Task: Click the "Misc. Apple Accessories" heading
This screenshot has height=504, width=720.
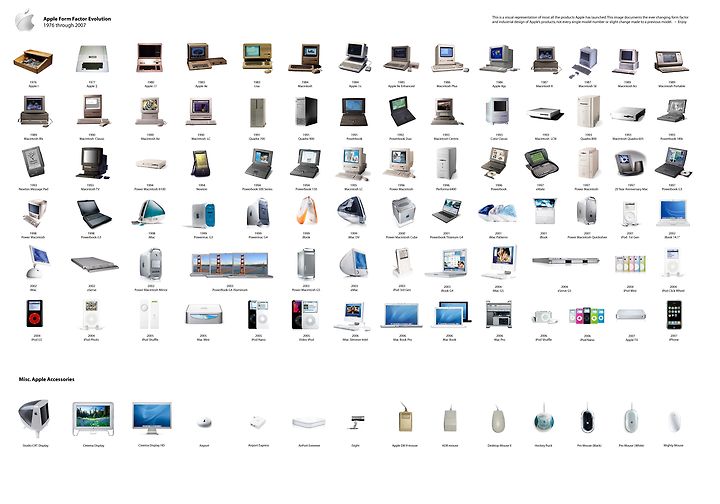Action: [46, 379]
